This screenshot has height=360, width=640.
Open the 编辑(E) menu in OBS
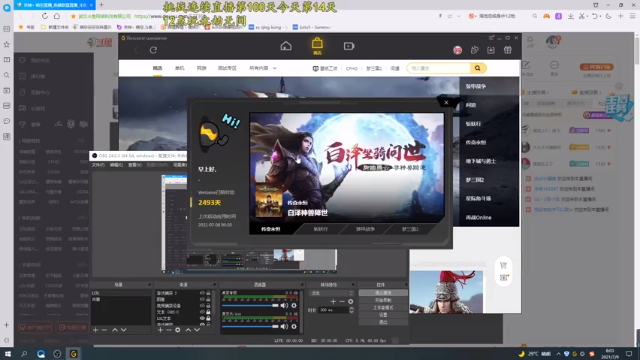[x=116, y=165]
